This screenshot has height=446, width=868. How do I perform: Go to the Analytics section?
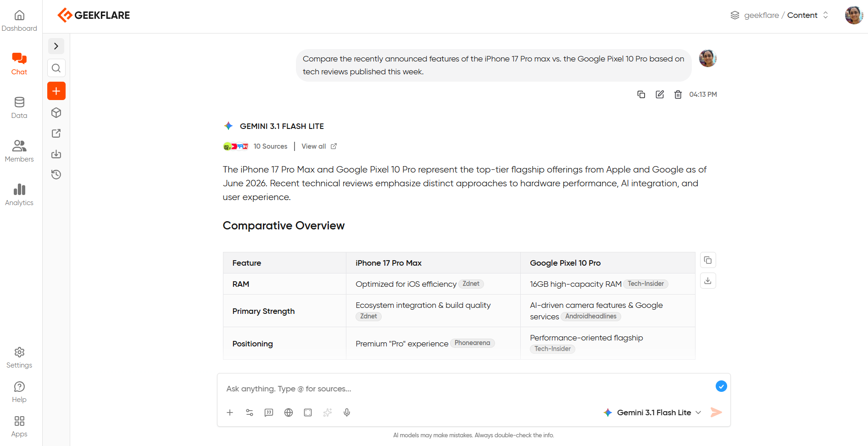(19, 195)
